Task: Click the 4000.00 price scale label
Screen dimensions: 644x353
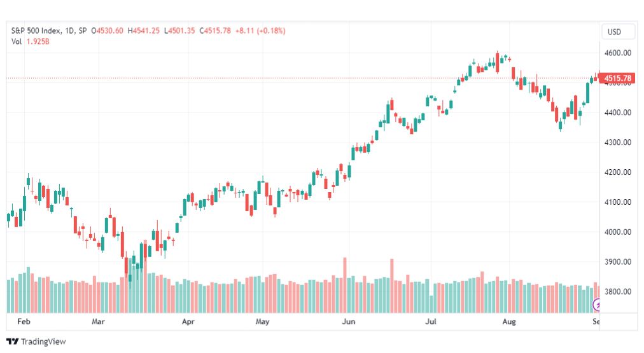Action: point(618,232)
